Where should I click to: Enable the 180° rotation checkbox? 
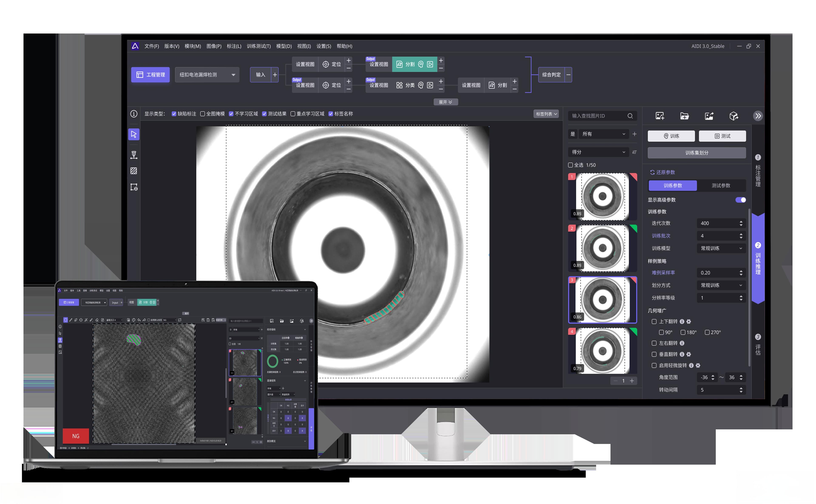[x=683, y=333]
